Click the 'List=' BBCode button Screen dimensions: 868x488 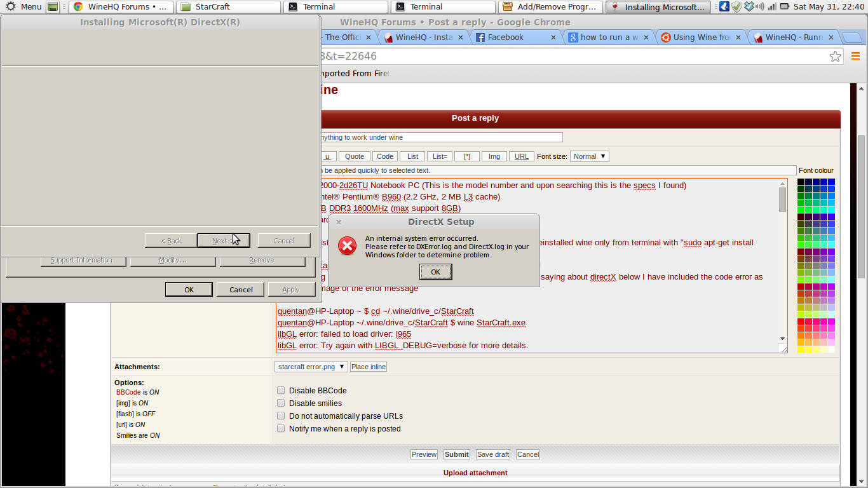(438, 156)
